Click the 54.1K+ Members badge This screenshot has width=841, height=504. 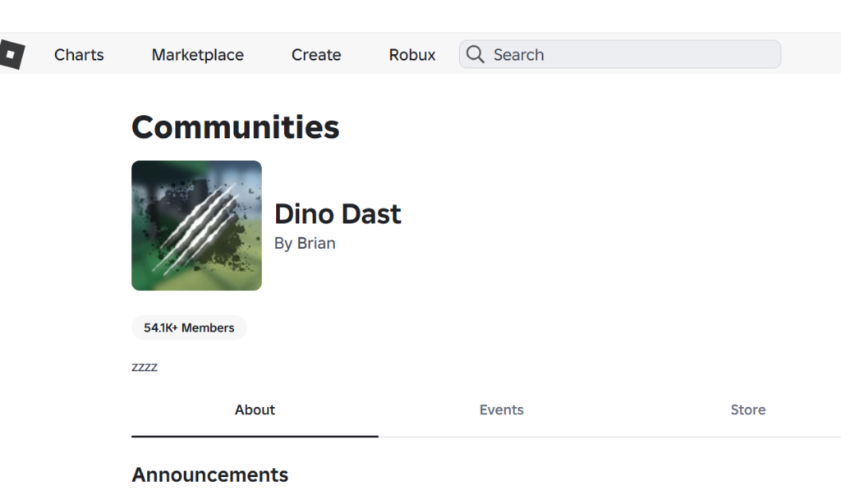coord(189,328)
